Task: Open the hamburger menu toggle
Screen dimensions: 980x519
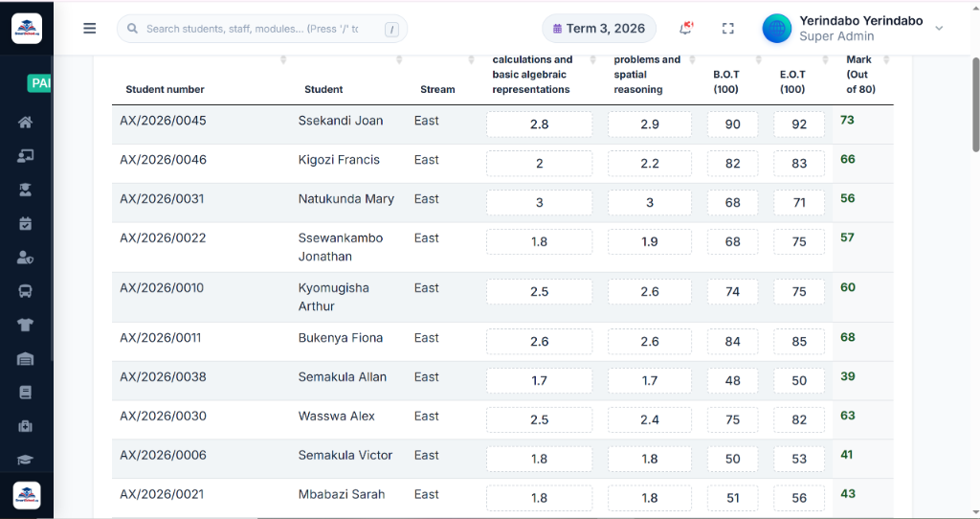Action: click(90, 28)
